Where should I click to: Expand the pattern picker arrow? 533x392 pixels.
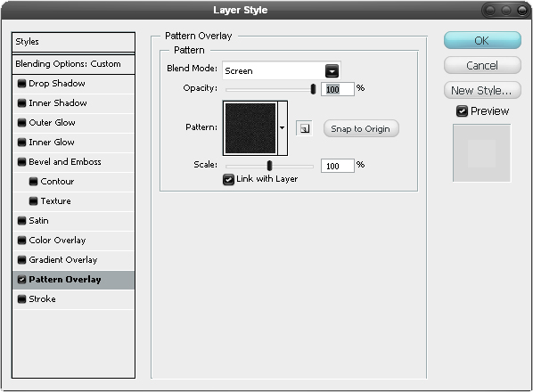point(283,128)
